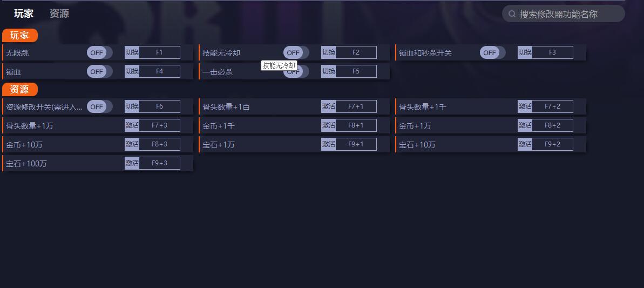The image size is (644, 288).
Task: Toggle 技能无冷却 switch
Action: tap(296, 52)
